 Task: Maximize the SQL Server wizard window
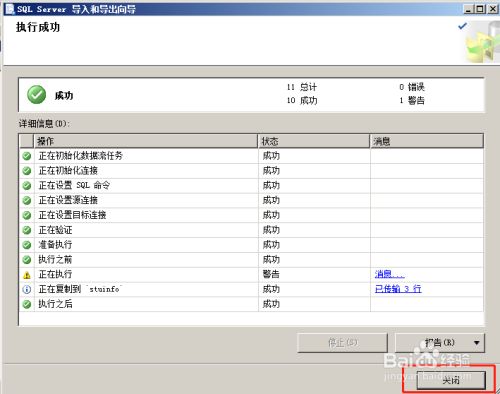tap(480, 9)
